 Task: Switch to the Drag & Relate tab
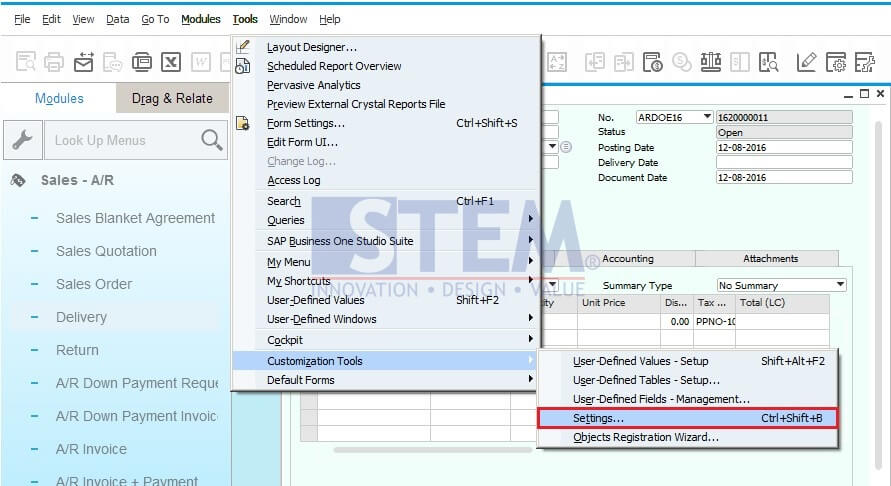[172, 98]
